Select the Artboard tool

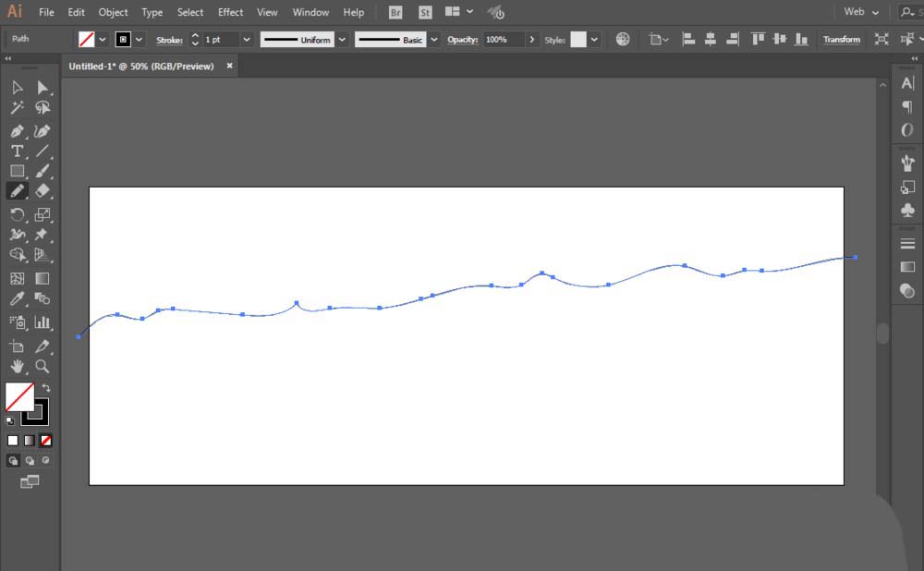[17, 346]
